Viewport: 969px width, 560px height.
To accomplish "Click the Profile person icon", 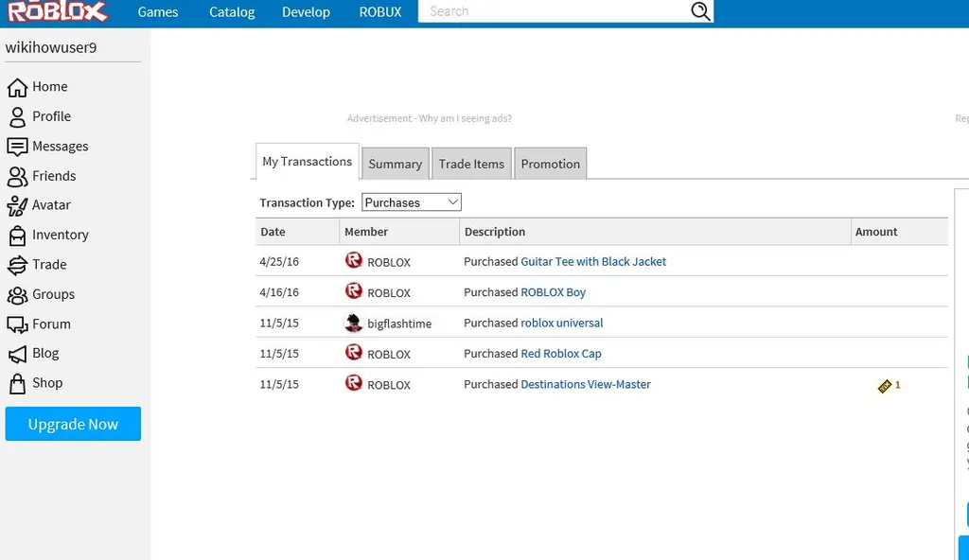I will pos(17,116).
